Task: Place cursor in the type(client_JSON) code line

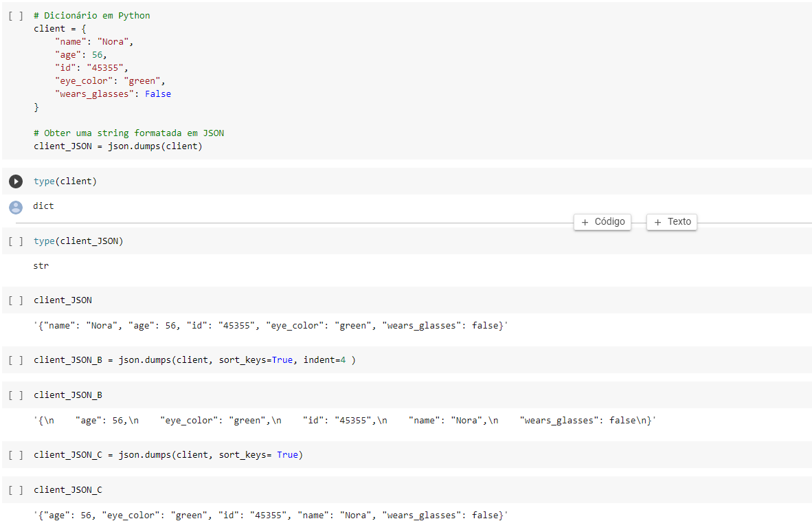Action: tap(78, 241)
